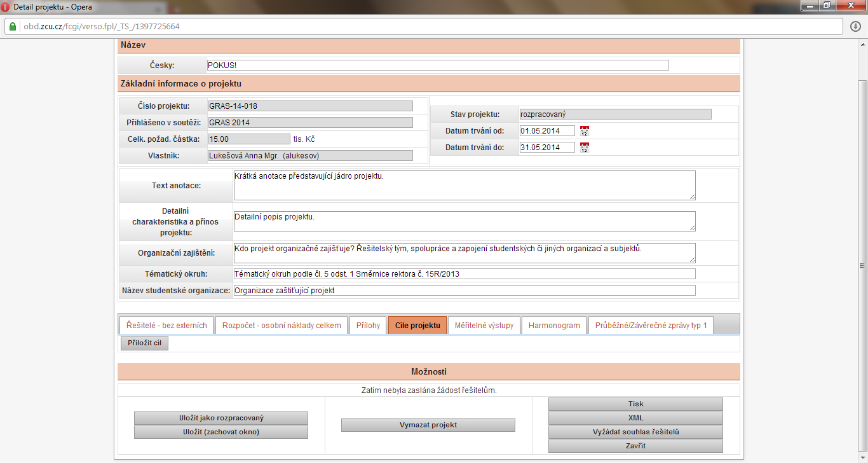Viewport: 868px width, 463px height.
Task: Focus the Česky name field containing POKUS!
Action: point(438,65)
